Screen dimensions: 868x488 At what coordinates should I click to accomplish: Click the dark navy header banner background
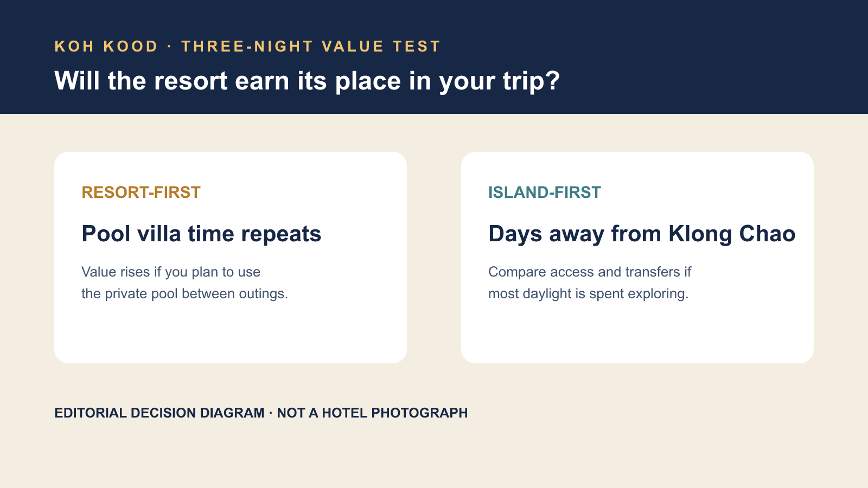point(705,57)
